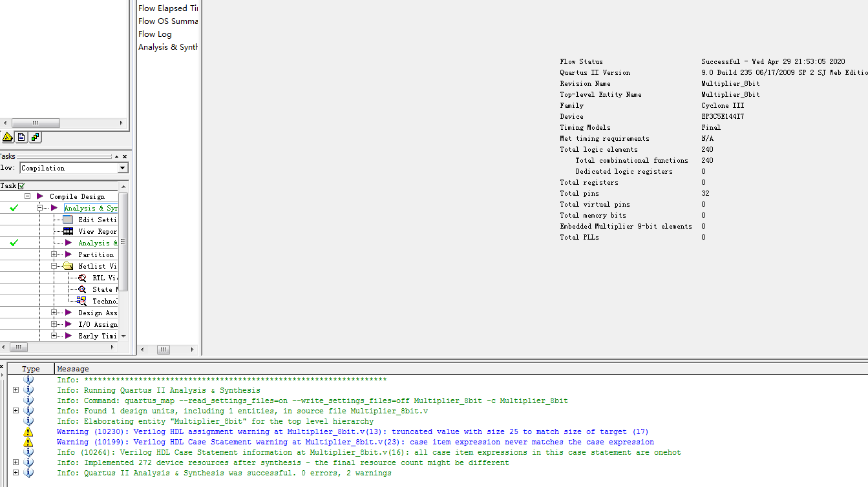
Task: Open the Technology Map Viewer icon
Action: coord(82,301)
